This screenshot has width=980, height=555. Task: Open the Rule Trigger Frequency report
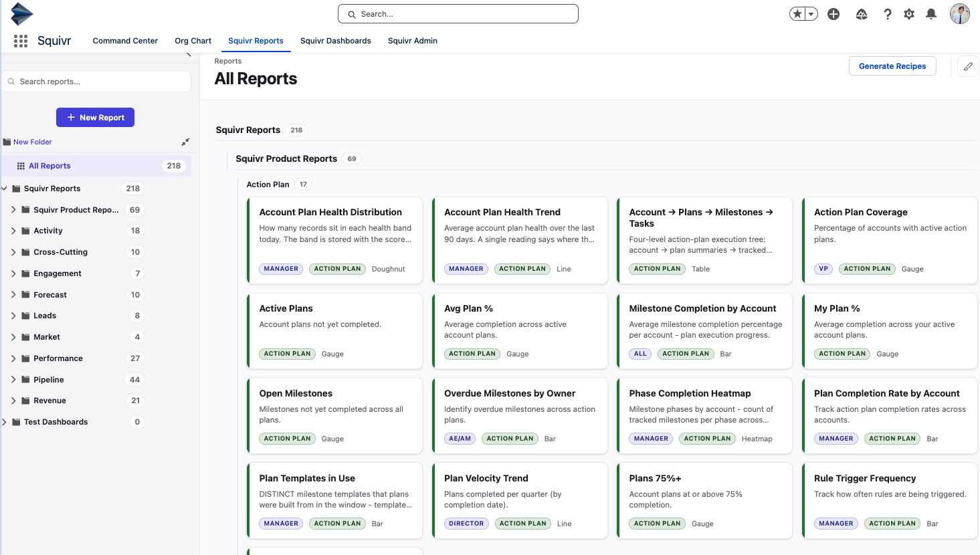click(x=890, y=501)
